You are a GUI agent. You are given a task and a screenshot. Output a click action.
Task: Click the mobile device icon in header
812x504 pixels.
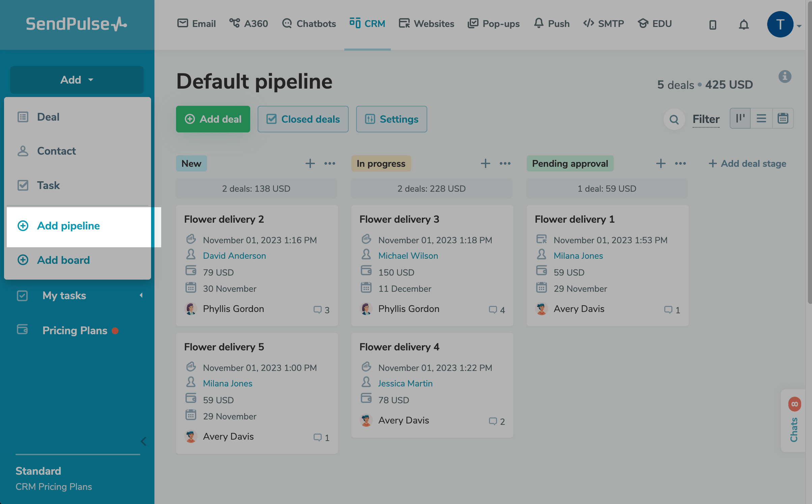[713, 24]
